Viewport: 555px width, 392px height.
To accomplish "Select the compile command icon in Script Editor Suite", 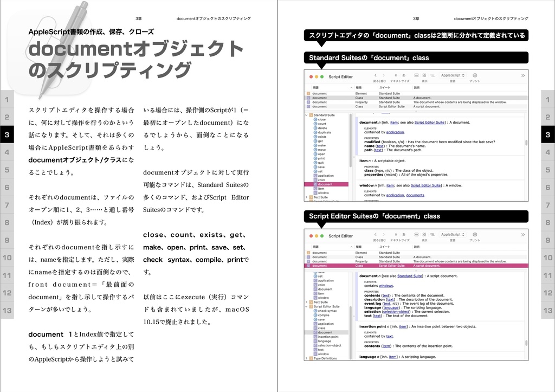I will (x=314, y=315).
